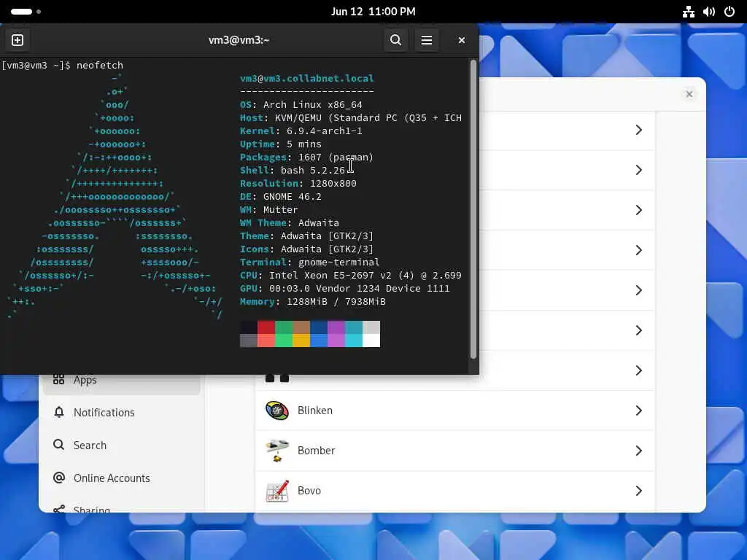Image resolution: width=747 pixels, height=560 pixels.
Task: Open Blinken app row
Action: pos(455,411)
